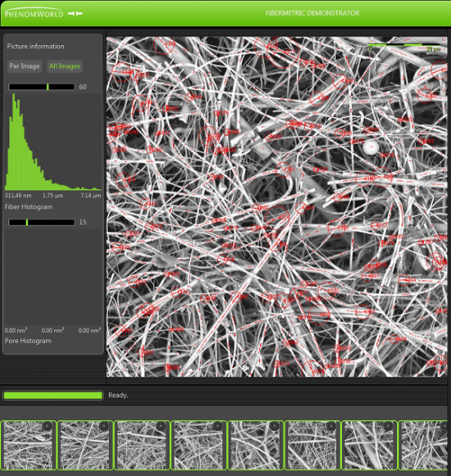The height and width of the screenshot is (476, 451).
Task: Open the second fiber image thumbnail
Action: click(84, 445)
